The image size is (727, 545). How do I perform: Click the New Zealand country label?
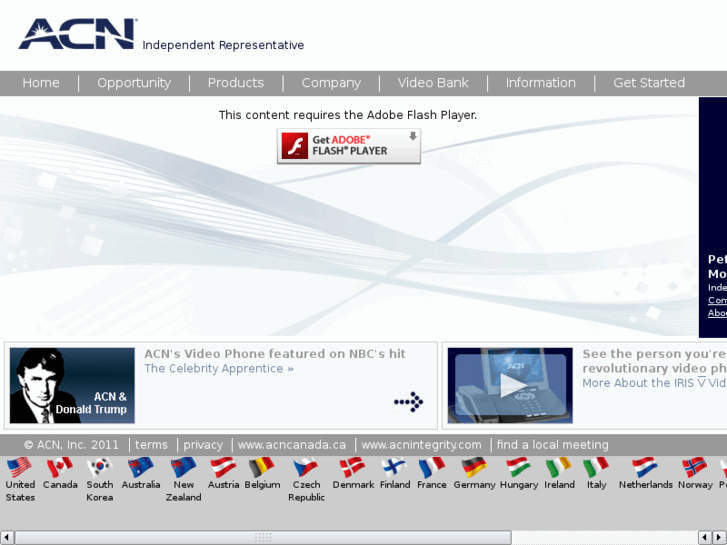(x=184, y=491)
